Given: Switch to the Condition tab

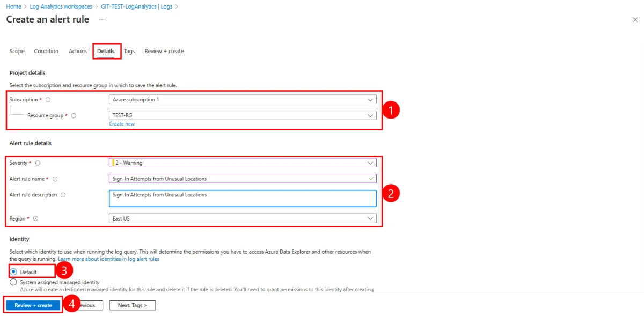Looking at the screenshot, I should [46, 52].
